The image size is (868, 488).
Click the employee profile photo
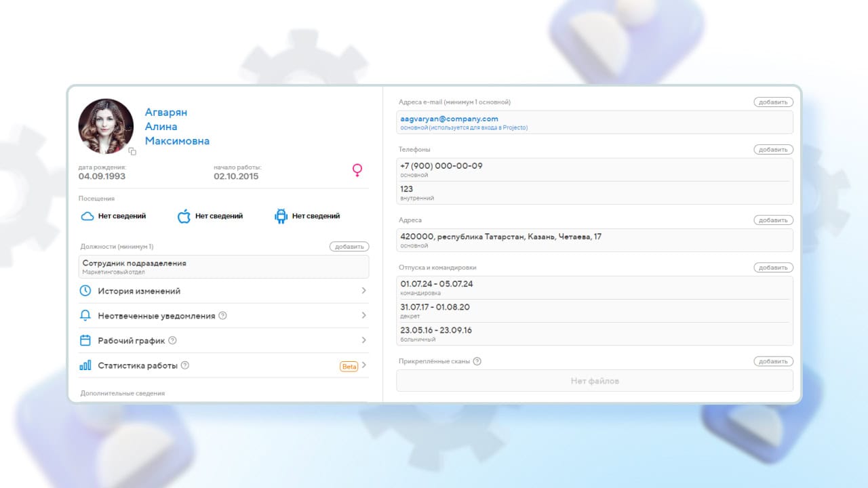pos(106,126)
